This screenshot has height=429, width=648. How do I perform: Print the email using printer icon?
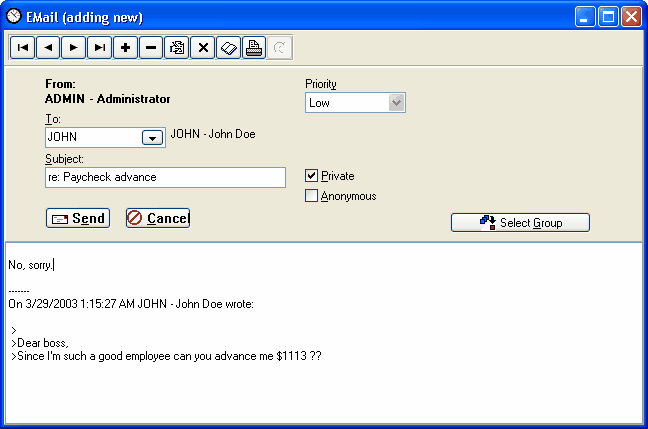pos(254,48)
